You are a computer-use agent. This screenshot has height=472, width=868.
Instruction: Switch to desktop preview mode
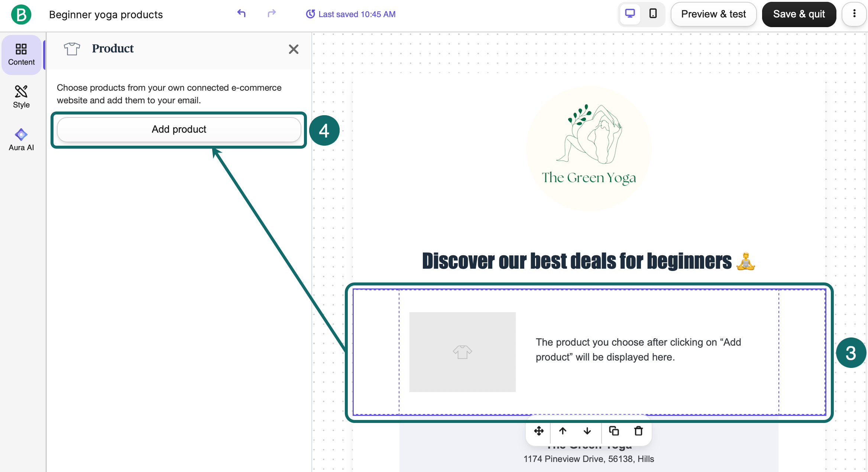point(630,14)
